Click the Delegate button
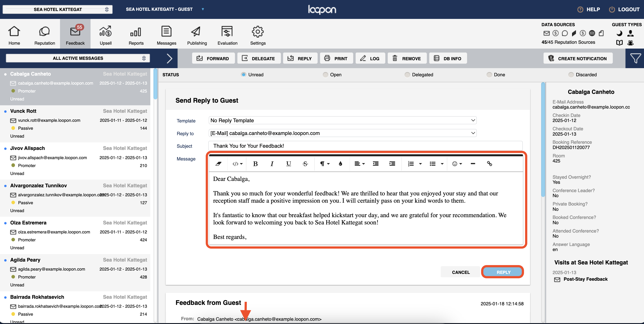The image size is (644, 324). point(259,58)
